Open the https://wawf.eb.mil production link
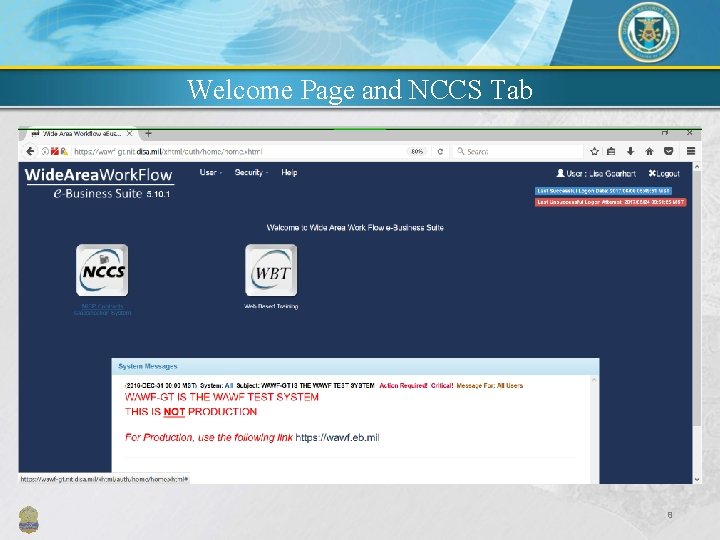 (x=338, y=438)
